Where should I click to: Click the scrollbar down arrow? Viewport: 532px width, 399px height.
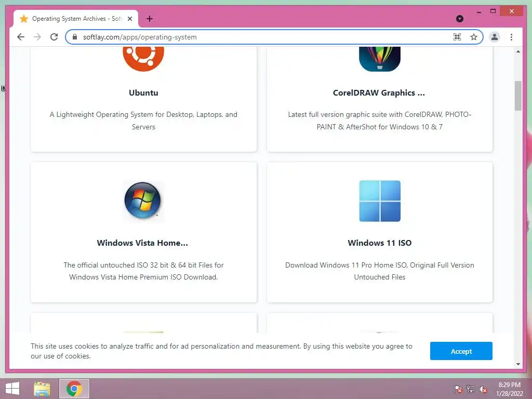pyautogui.click(x=518, y=364)
